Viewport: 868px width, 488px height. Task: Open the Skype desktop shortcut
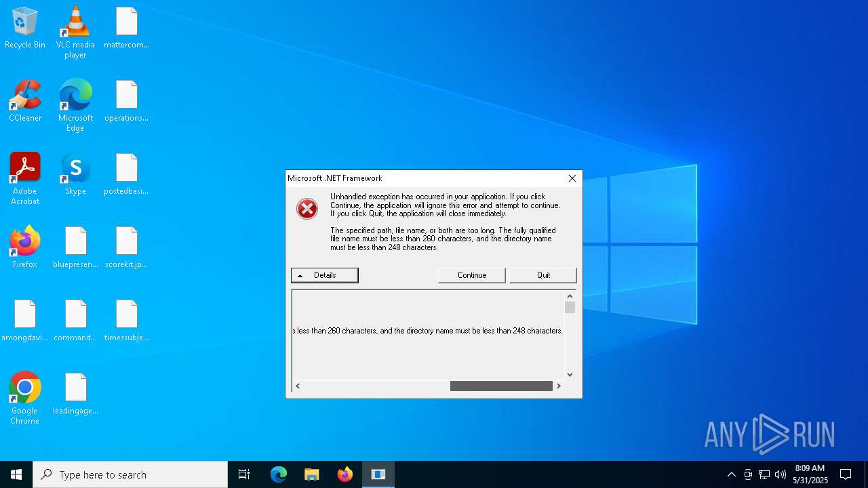tap(75, 175)
